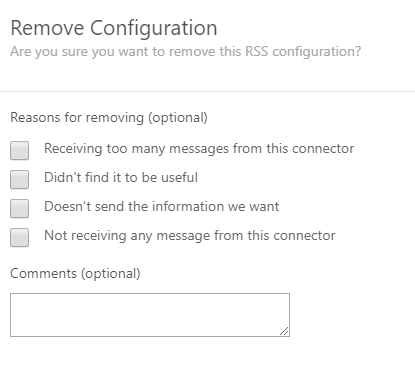
Task: Click the 'Are you sure' confirmation question text
Action: click(186, 52)
